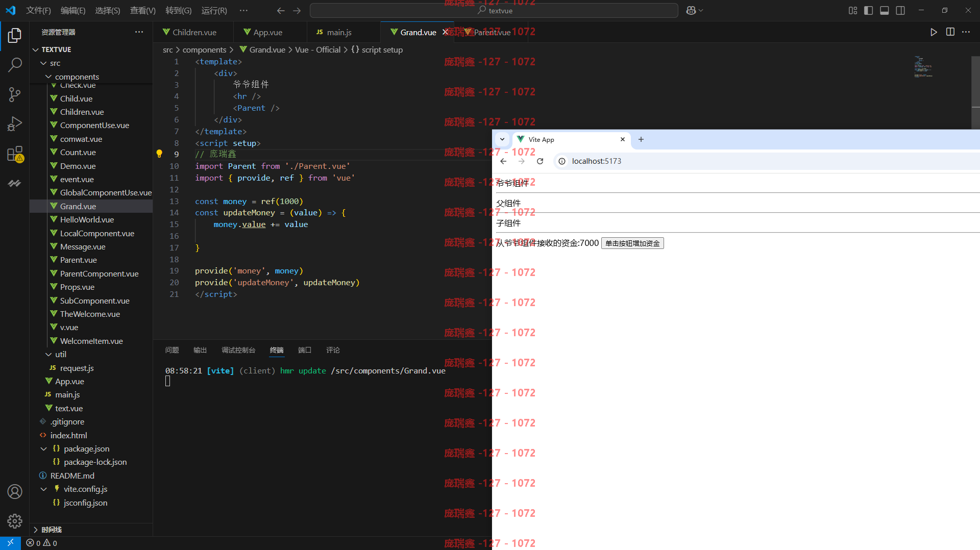
Task: Click the remote window status icon
Action: tap(10, 543)
